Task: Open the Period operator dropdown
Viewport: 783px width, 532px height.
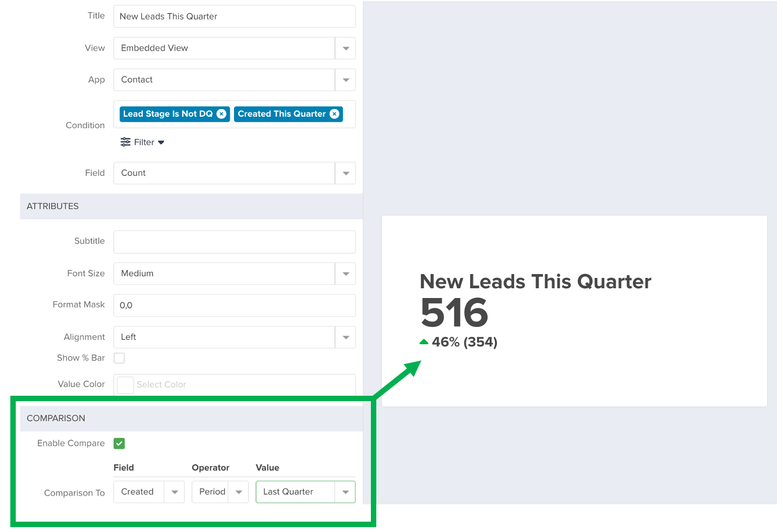Action: point(238,492)
